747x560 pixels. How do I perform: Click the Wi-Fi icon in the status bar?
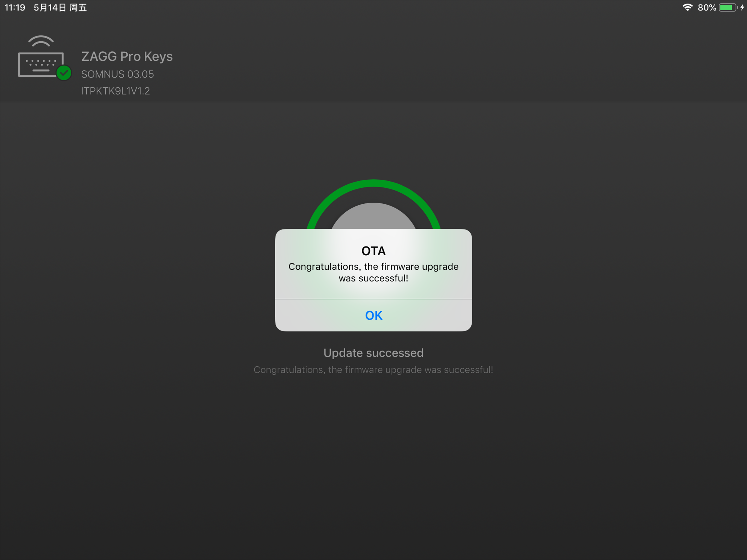click(x=688, y=7)
